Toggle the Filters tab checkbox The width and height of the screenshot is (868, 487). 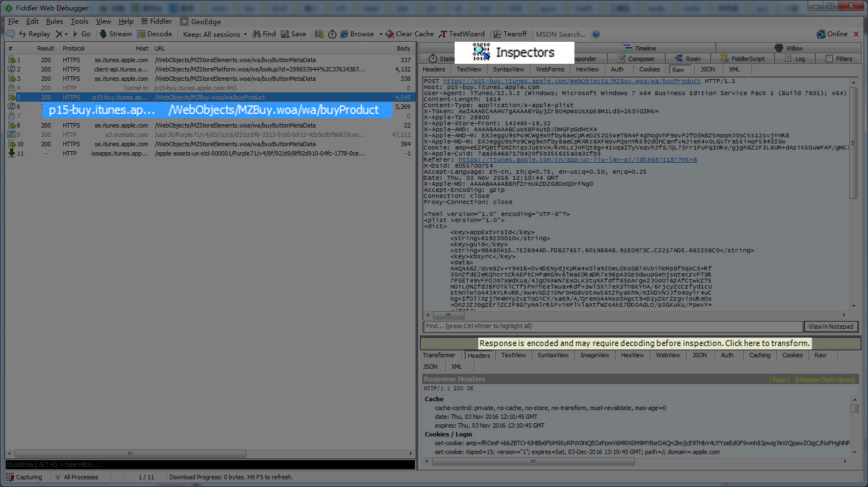click(830, 59)
